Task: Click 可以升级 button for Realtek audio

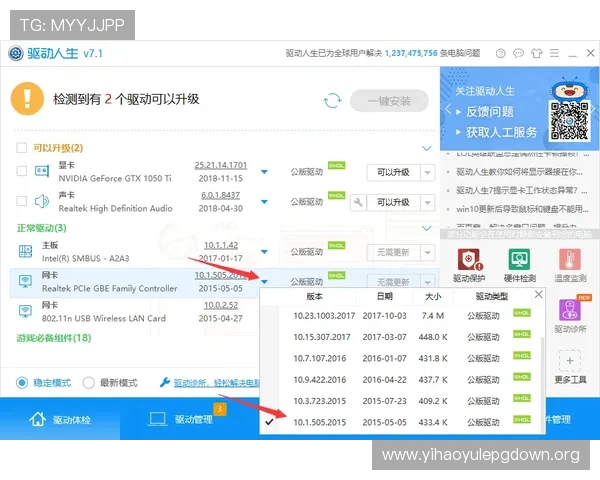Action: tap(393, 202)
